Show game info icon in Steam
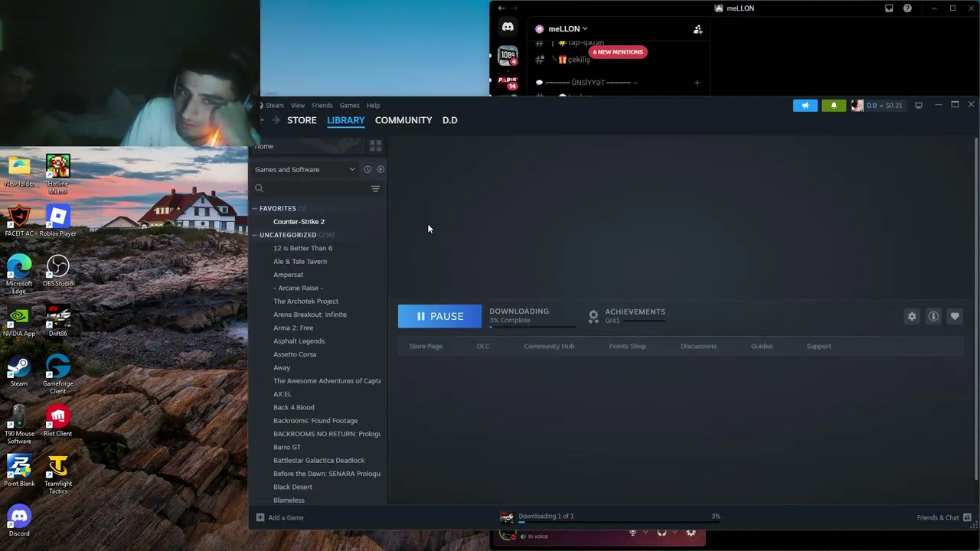This screenshot has width=980, height=551. 933,316
